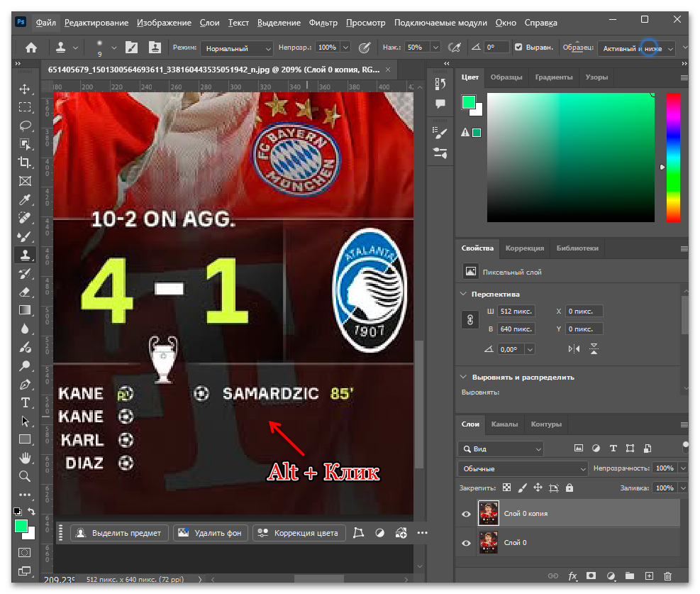
Task: Toggle lock transparent pixels
Action: [506, 488]
